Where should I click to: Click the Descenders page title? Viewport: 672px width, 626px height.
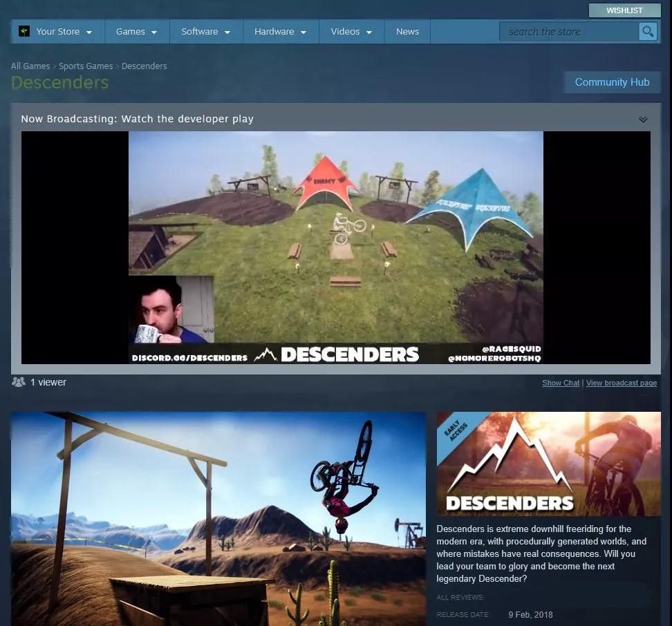click(x=59, y=82)
